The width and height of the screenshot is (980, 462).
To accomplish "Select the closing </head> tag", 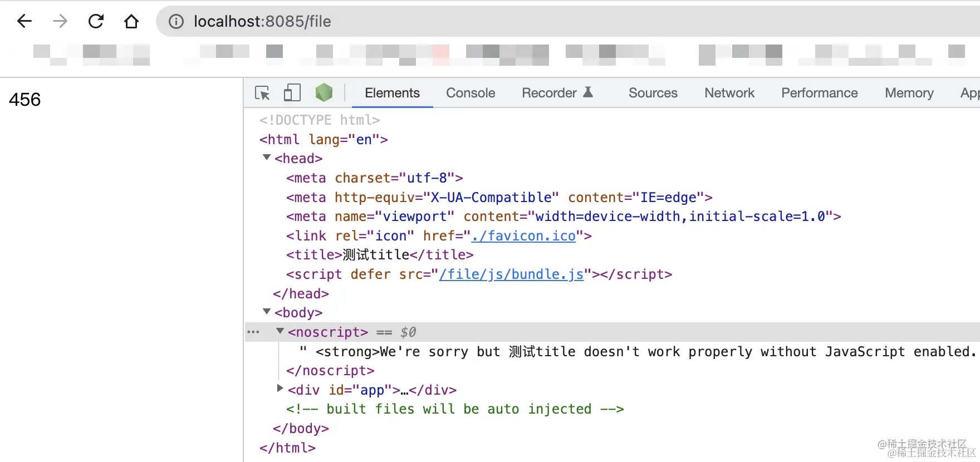I will coord(301,294).
